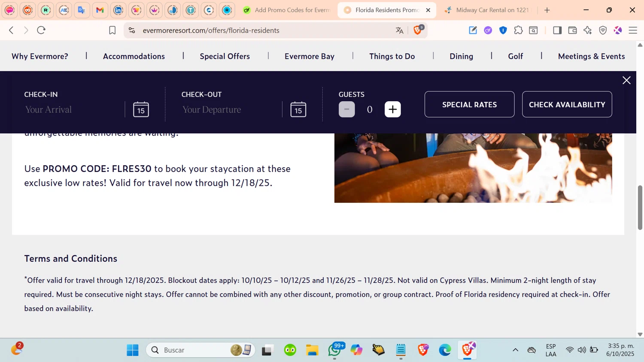Open the Meetings & Events menu
The height and width of the screenshot is (362, 644).
pyautogui.click(x=591, y=56)
